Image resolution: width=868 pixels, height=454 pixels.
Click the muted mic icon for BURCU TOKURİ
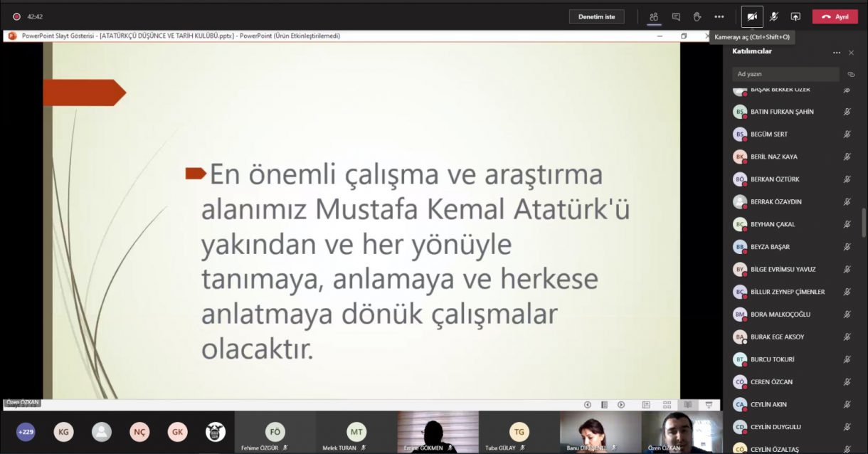point(847,359)
